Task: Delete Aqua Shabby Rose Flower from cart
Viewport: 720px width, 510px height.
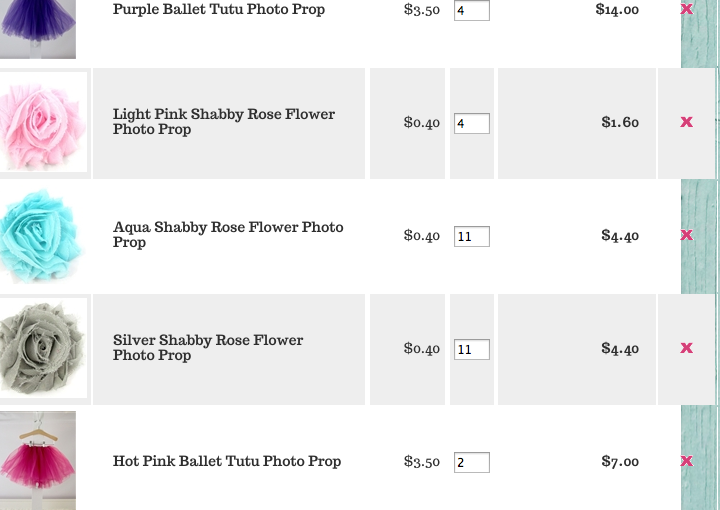Action: tap(686, 235)
